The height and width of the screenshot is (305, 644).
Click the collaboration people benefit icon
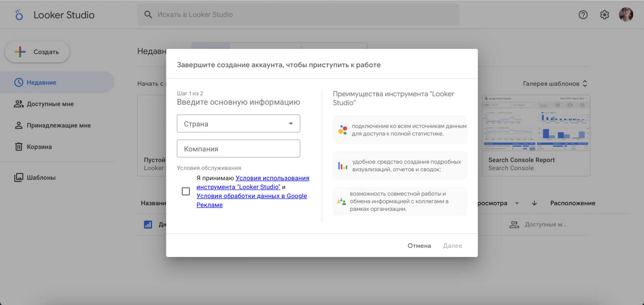(342, 201)
